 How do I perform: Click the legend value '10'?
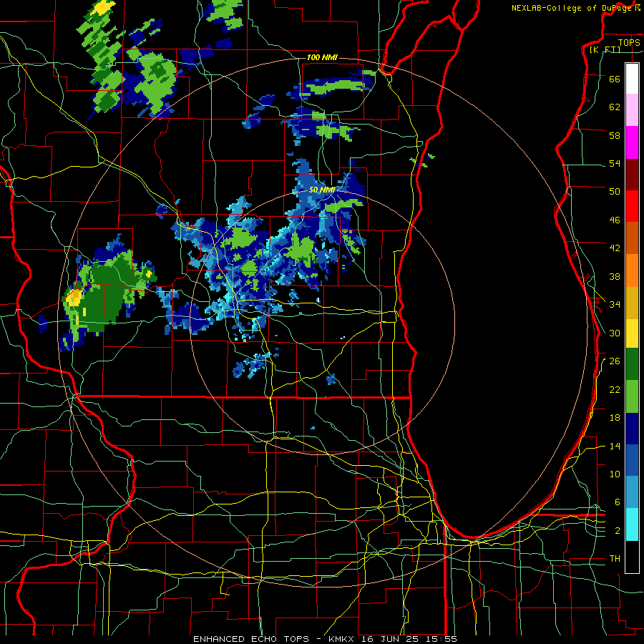[615, 474]
